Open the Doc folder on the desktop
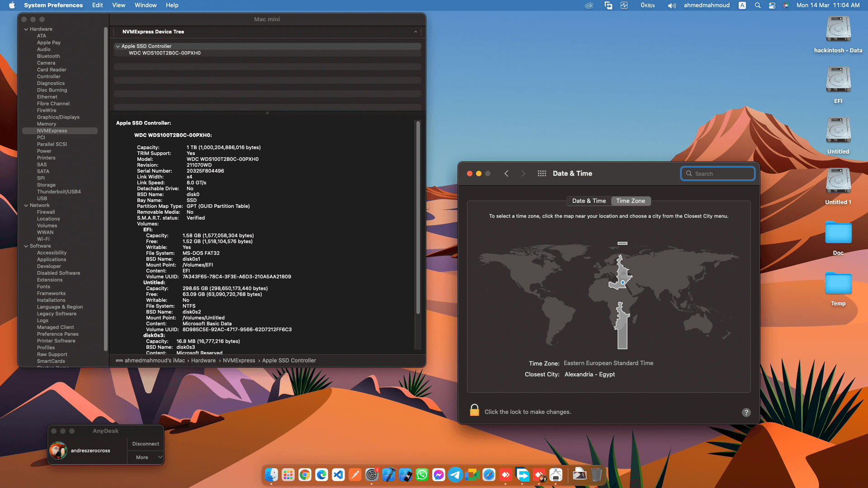 tap(838, 238)
